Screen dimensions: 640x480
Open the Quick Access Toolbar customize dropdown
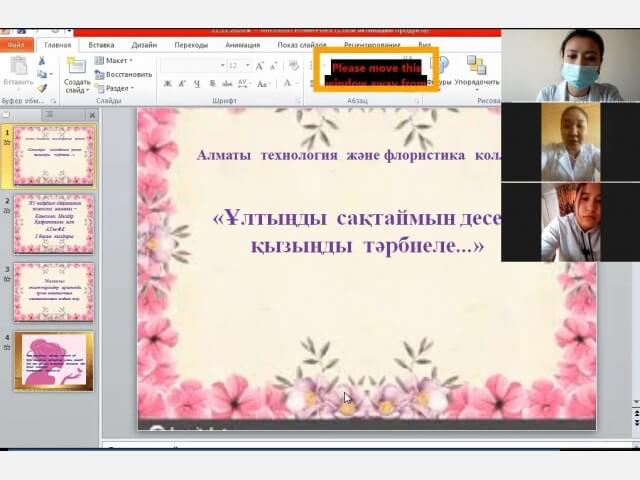coord(69,31)
